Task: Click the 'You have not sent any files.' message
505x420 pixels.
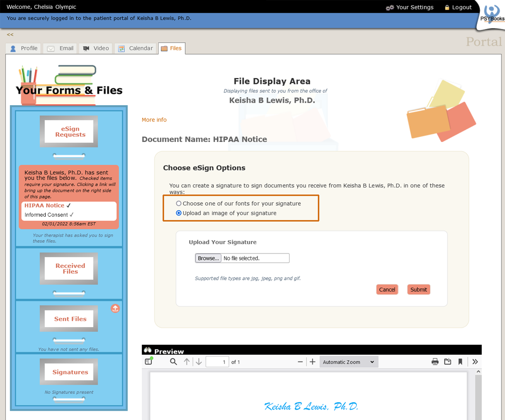Action: (x=69, y=349)
